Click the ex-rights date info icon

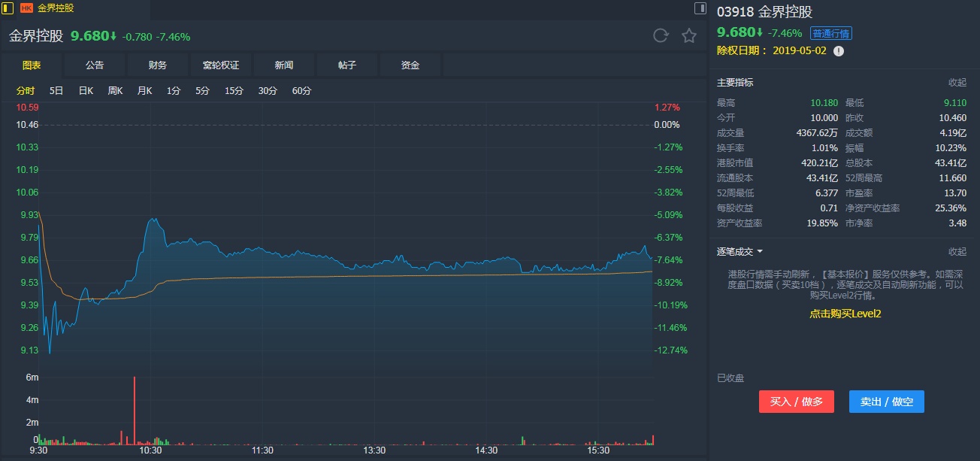[839, 50]
